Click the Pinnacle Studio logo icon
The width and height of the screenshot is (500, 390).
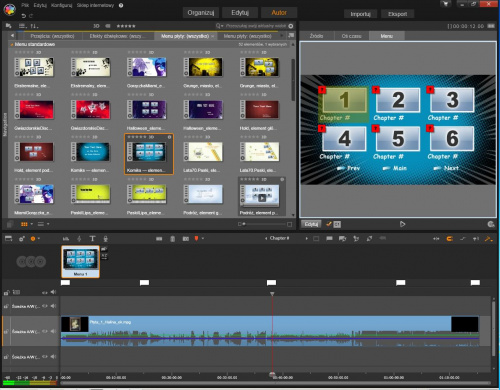tap(10, 9)
